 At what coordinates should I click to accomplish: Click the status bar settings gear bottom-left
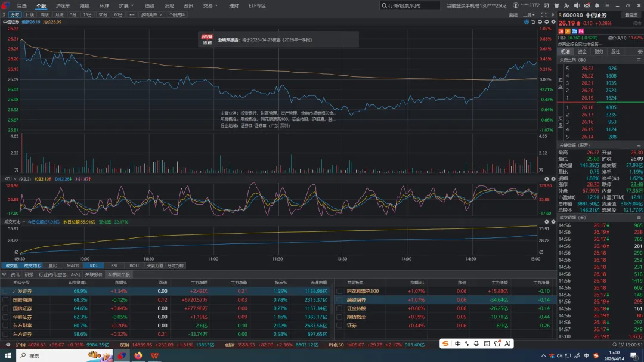click(7, 345)
